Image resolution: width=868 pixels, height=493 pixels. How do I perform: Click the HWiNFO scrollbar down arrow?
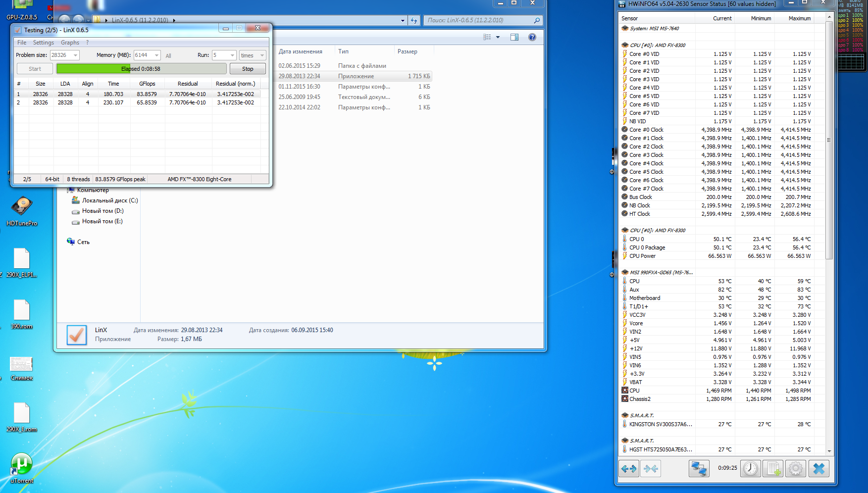coord(829,451)
